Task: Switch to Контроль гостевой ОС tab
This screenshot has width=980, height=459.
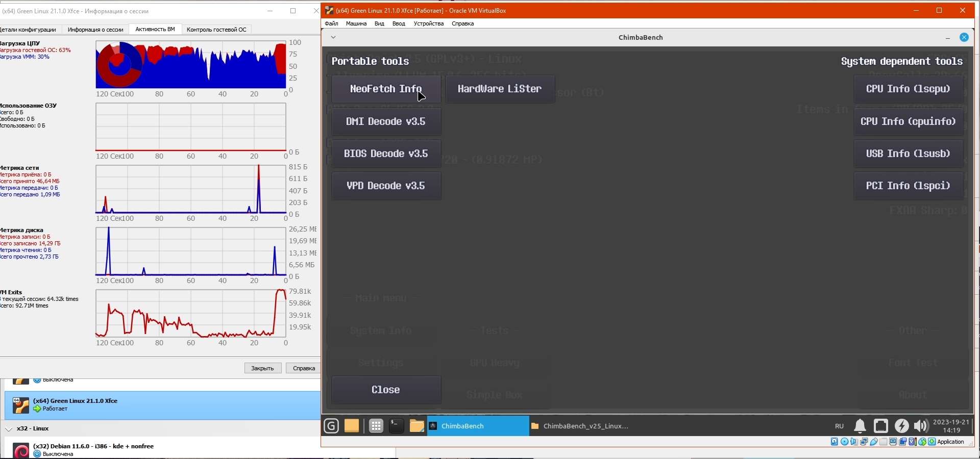Action: click(x=216, y=30)
